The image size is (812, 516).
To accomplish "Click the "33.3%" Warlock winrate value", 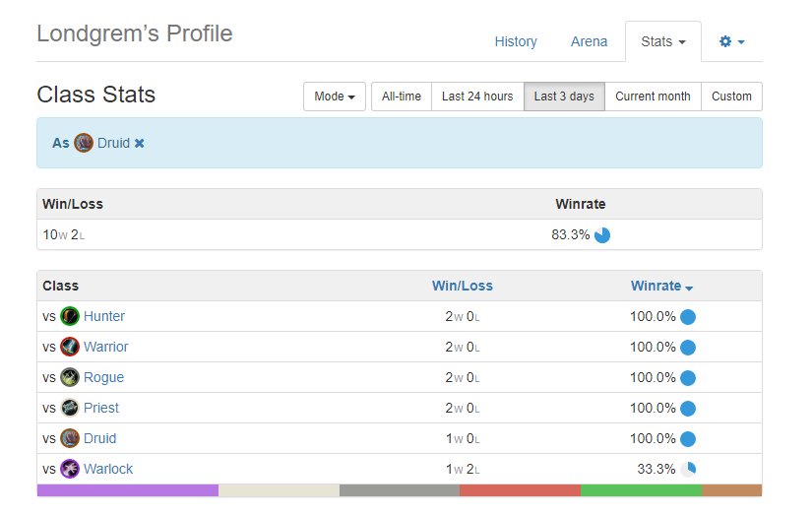I will [656, 469].
